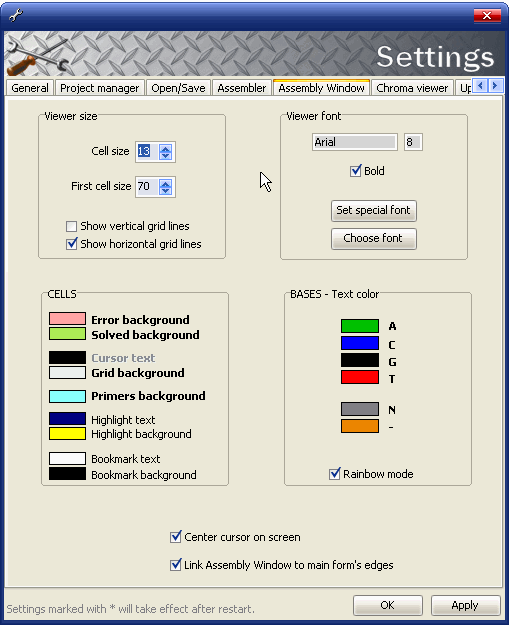Click the Apply button
The image size is (509, 625).
pyautogui.click(x=465, y=605)
